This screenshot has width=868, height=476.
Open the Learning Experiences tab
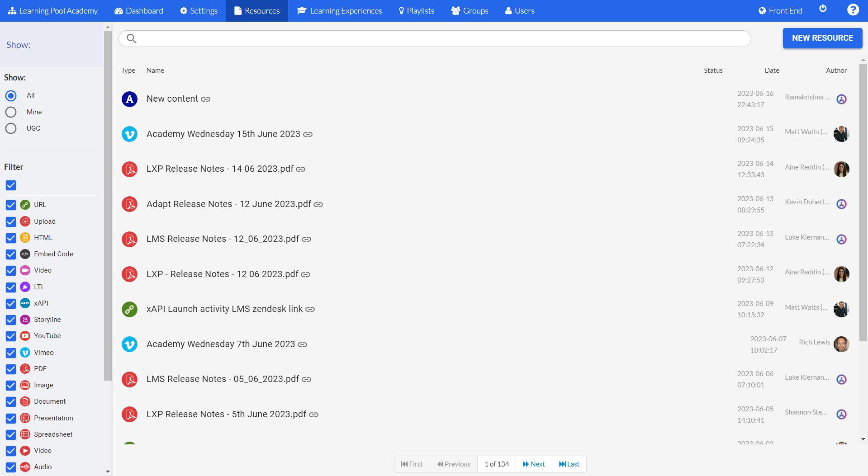339,11
